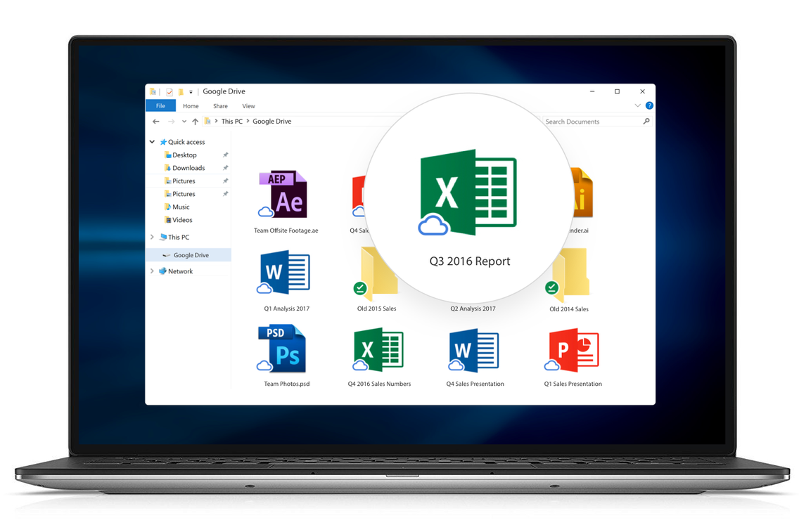The image size is (799, 532).
Task: Open Old 2015 Sales folder icon
Action: point(377,274)
